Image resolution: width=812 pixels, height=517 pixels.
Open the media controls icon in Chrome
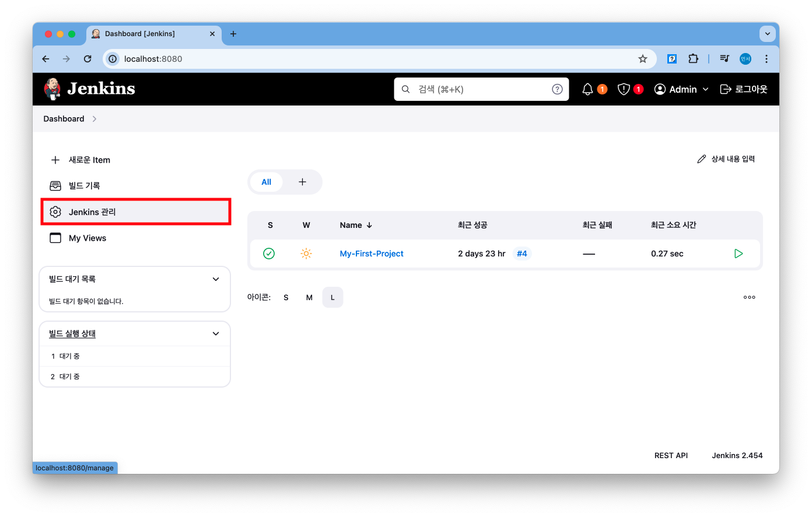[724, 59]
